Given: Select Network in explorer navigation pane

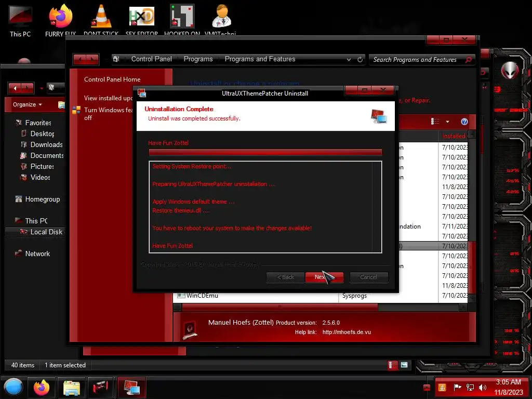Looking at the screenshot, I should click(x=37, y=254).
